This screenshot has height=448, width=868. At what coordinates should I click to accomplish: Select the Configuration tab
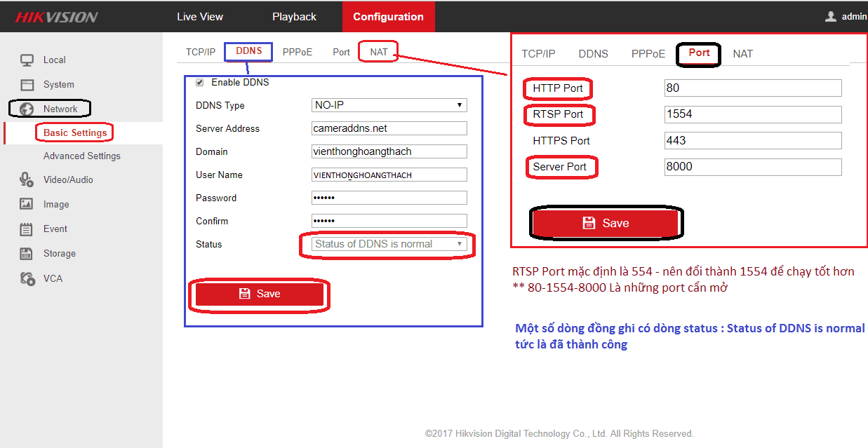pyautogui.click(x=388, y=17)
